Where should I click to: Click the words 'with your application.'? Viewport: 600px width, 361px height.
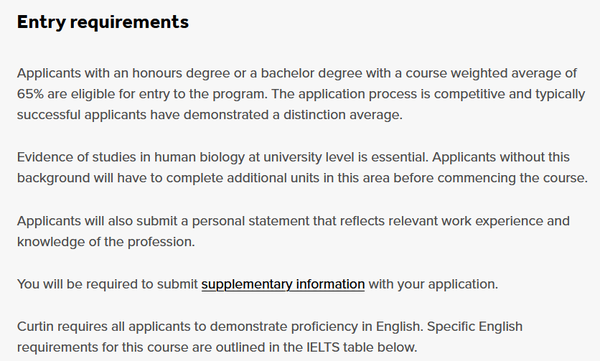(x=433, y=284)
